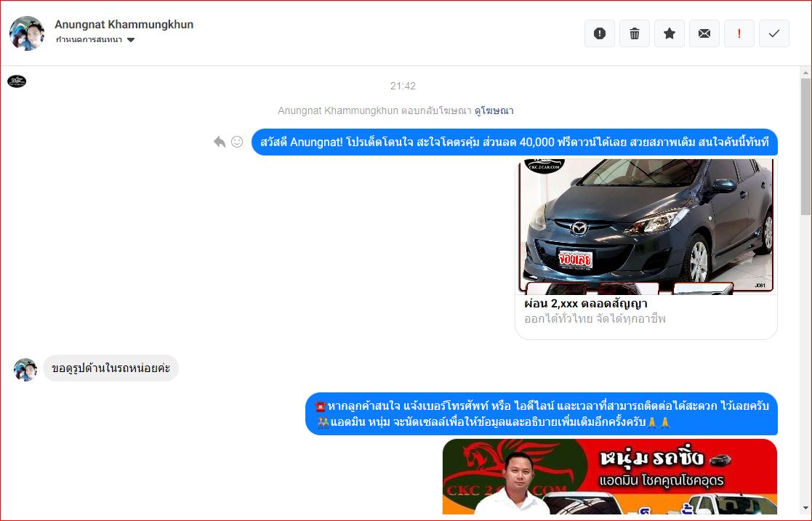Mark conversation as unread envelope icon
Image resolution: width=812 pixels, height=521 pixels.
point(704,33)
